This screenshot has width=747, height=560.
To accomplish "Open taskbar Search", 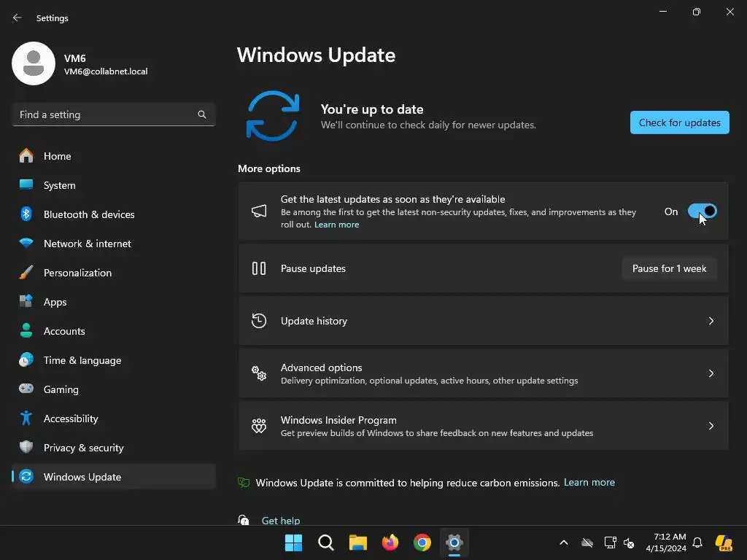I will pos(326,542).
